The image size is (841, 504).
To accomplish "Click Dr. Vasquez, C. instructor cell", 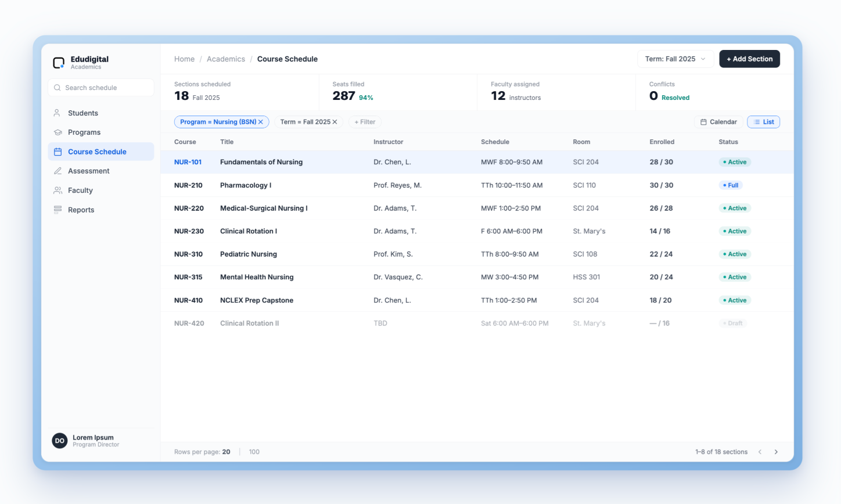I will (x=398, y=277).
